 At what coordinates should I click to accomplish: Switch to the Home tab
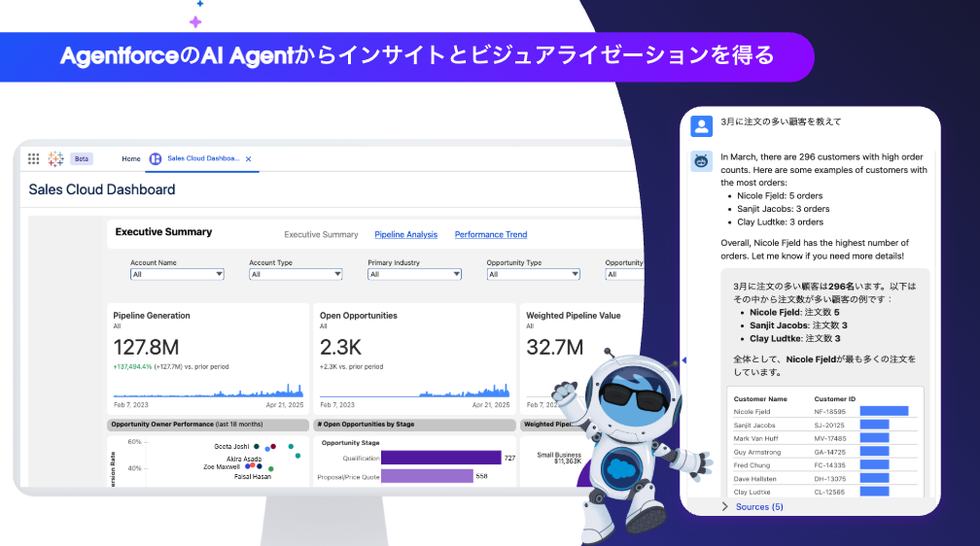tap(131, 158)
